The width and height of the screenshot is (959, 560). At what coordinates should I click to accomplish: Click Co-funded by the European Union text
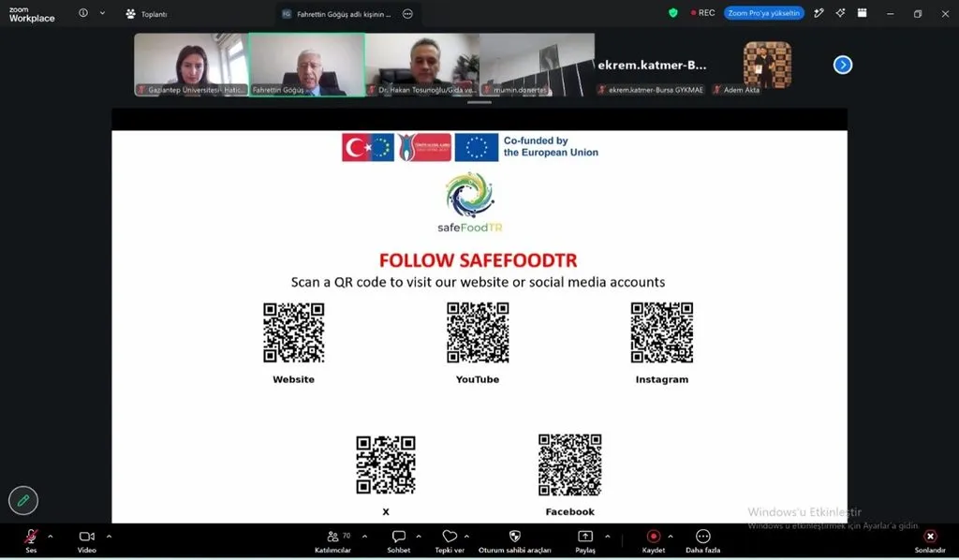pyautogui.click(x=551, y=147)
